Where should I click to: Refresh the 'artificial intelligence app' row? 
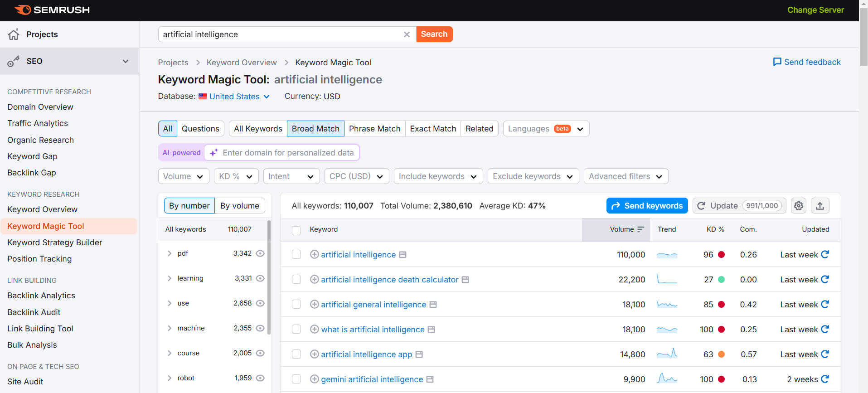(x=825, y=354)
